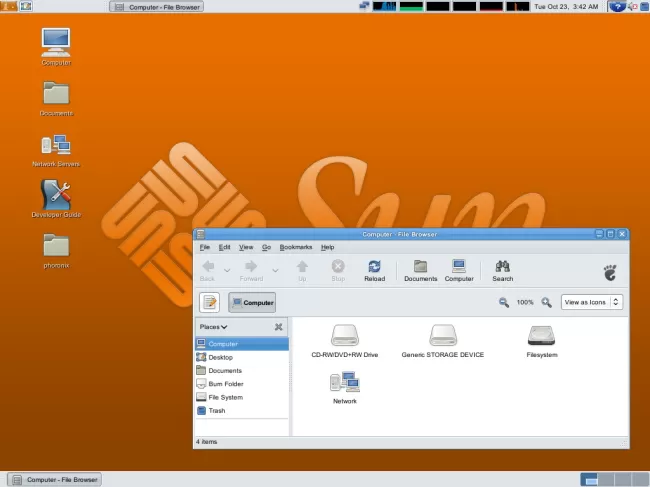Zoom out with the magnifier minus icon
The height and width of the screenshot is (487, 650).
pyautogui.click(x=504, y=302)
